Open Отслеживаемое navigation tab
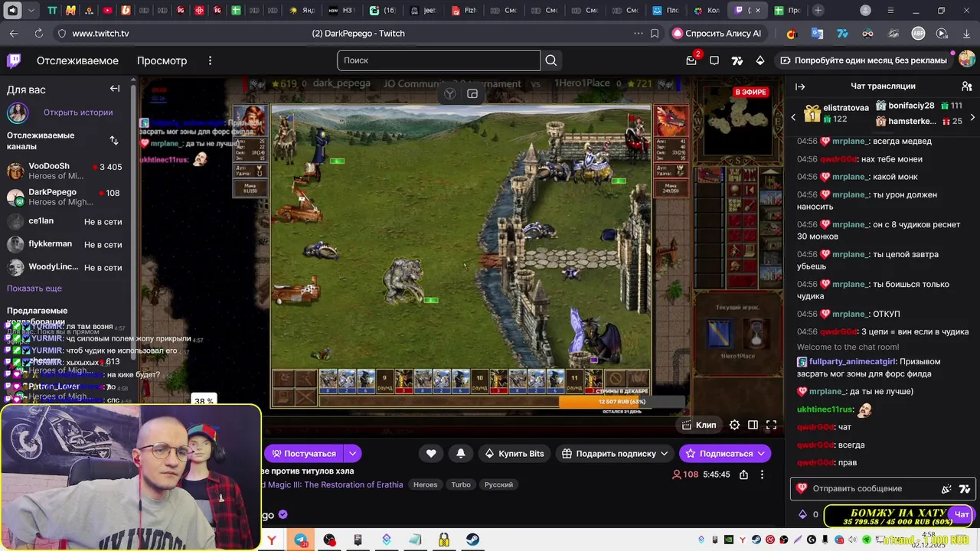 (x=77, y=60)
